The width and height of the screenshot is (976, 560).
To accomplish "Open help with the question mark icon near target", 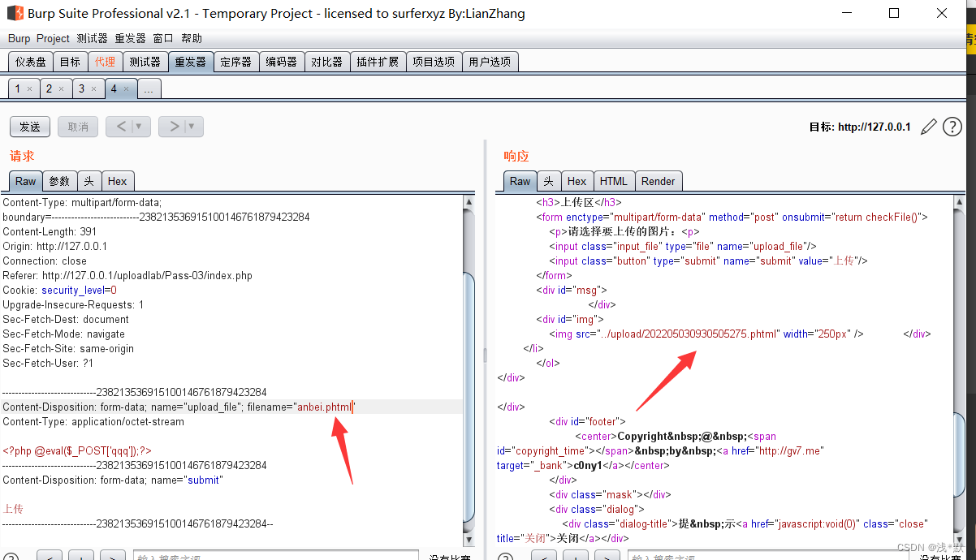I will pyautogui.click(x=952, y=127).
